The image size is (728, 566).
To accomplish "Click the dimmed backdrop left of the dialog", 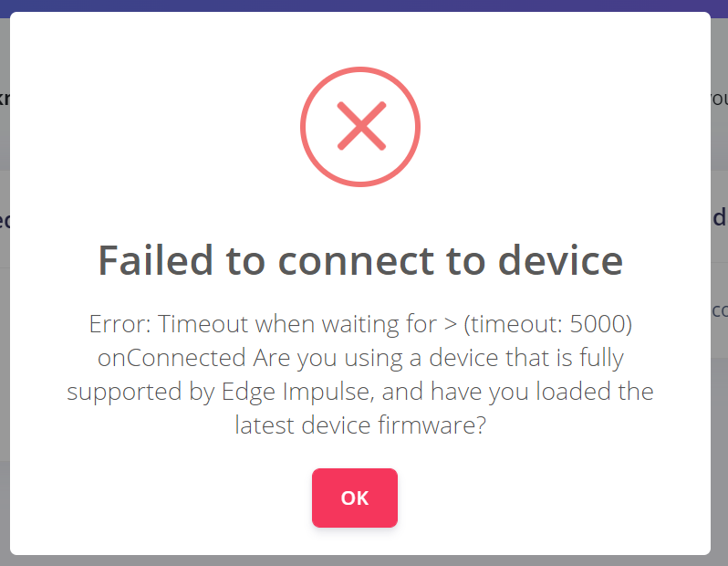I will tap(4, 365).
